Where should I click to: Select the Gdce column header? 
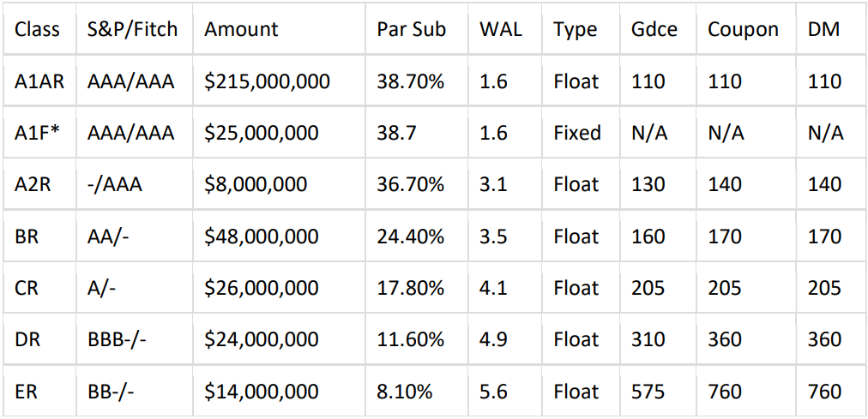(x=654, y=29)
